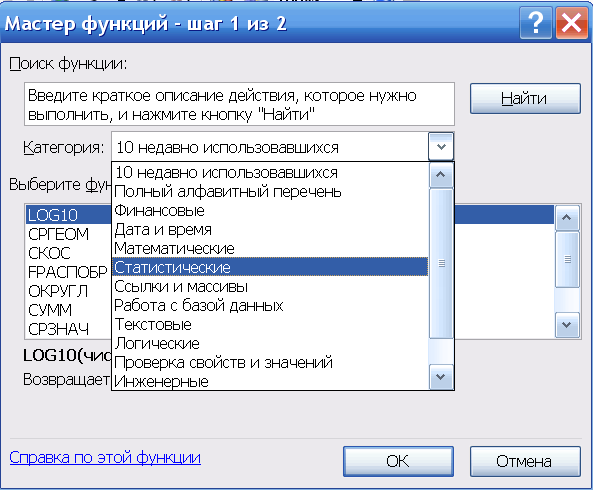The image size is (593, 490).
Task: Open 'Справка по этой функции' help link
Action: tap(105, 458)
